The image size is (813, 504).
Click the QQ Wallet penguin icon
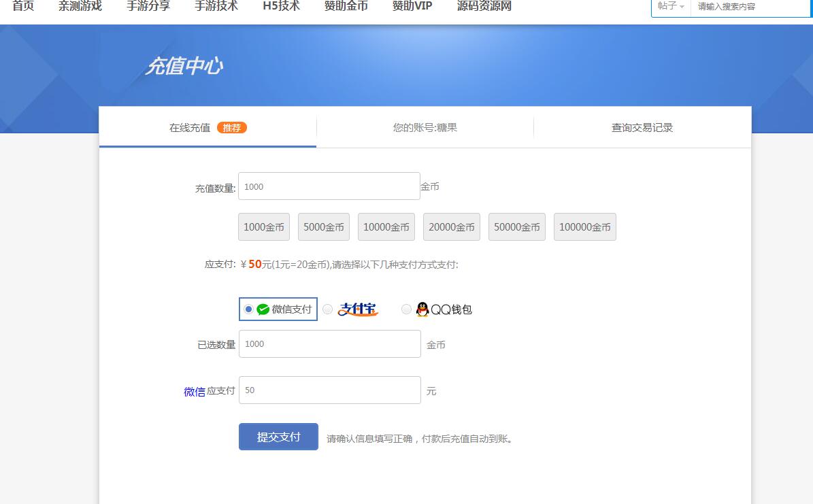coord(422,309)
